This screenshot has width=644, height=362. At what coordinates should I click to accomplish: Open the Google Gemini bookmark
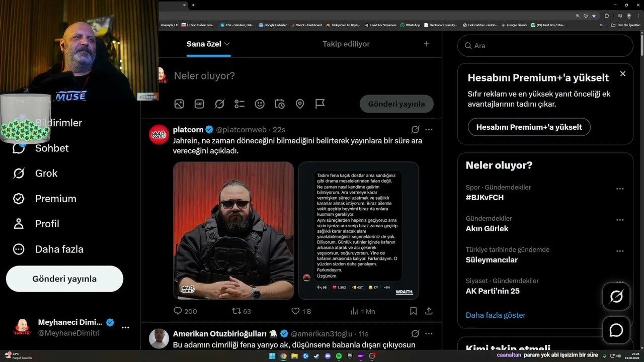514,25
